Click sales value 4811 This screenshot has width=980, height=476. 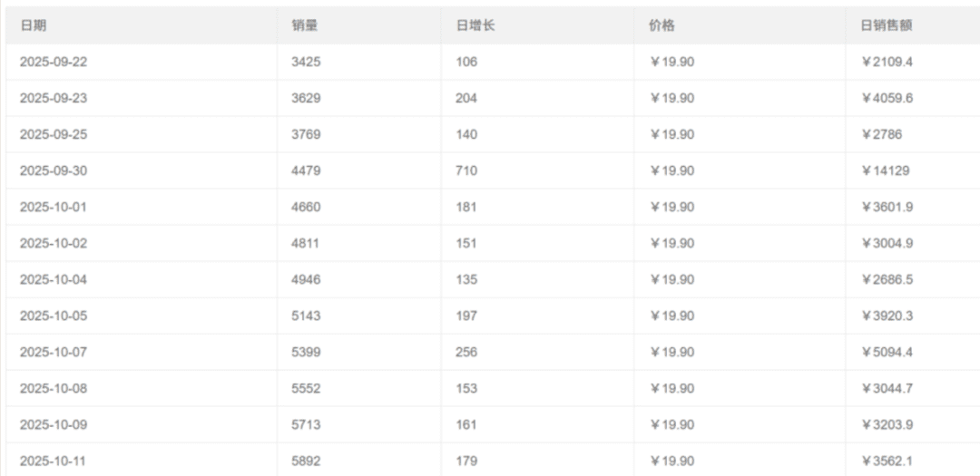point(306,243)
